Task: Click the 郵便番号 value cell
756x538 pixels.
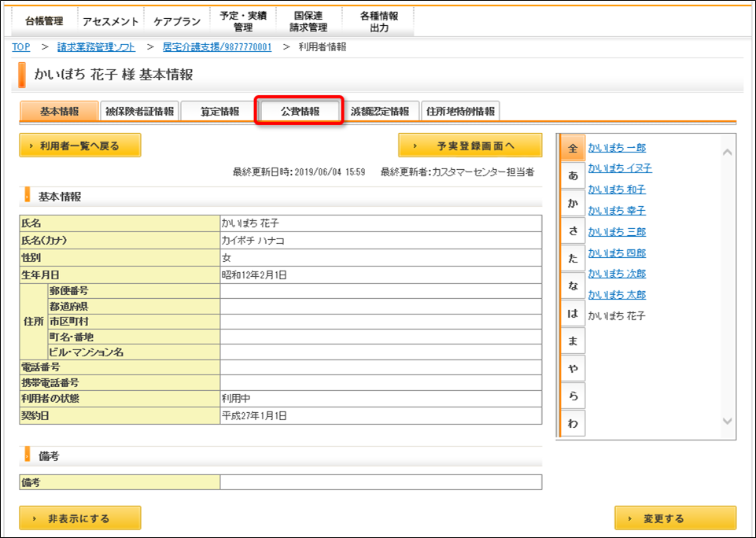Action: [x=381, y=291]
